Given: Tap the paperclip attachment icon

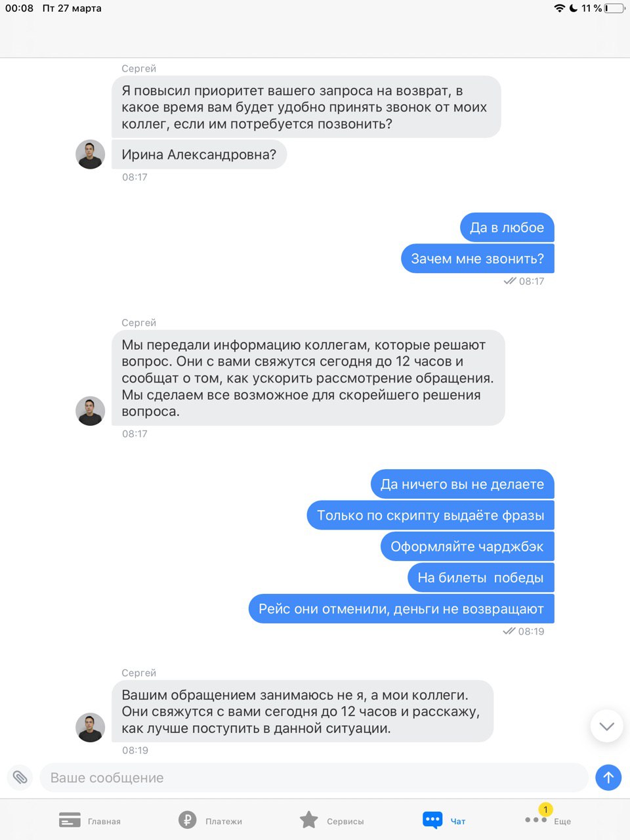Looking at the screenshot, I should (20, 778).
